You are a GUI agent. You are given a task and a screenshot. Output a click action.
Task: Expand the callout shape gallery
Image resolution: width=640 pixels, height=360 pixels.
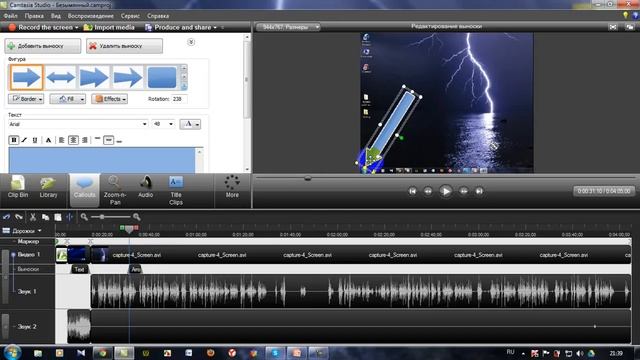click(x=184, y=86)
